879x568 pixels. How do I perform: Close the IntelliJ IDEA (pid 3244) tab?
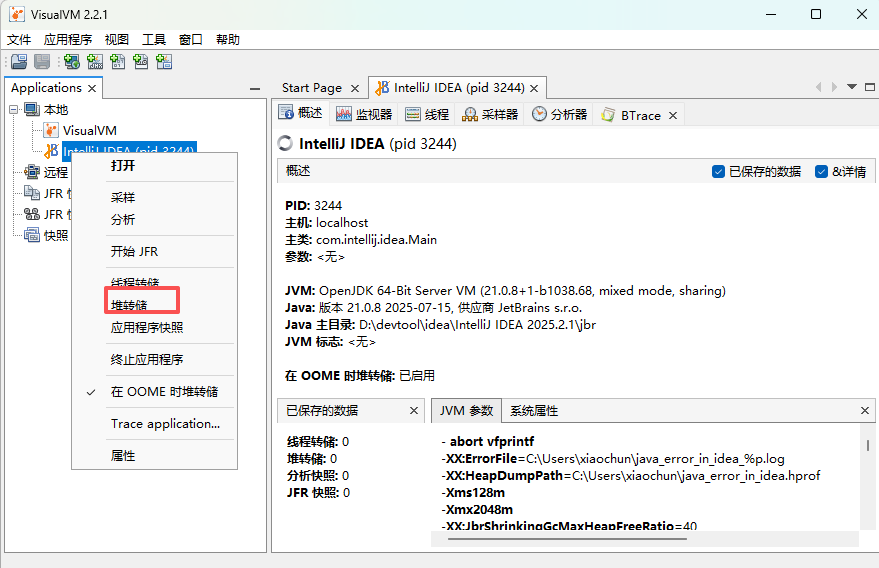click(x=534, y=89)
